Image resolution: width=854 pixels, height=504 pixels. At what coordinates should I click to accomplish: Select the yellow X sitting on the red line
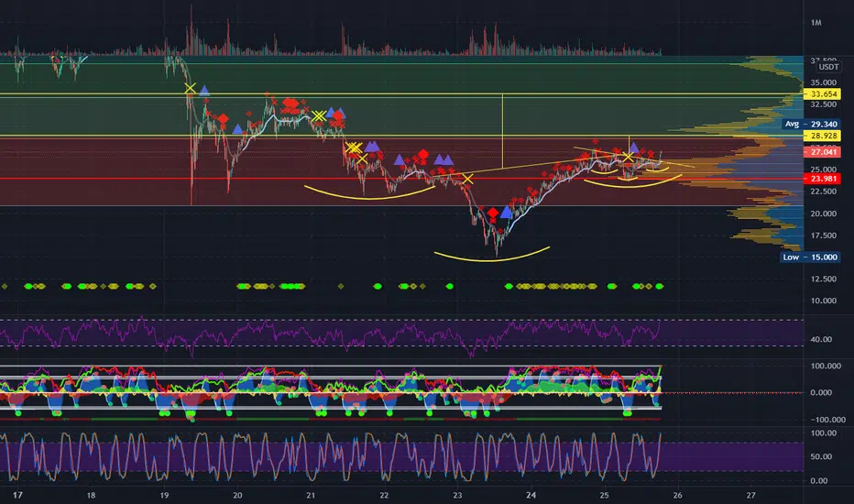pos(467,179)
